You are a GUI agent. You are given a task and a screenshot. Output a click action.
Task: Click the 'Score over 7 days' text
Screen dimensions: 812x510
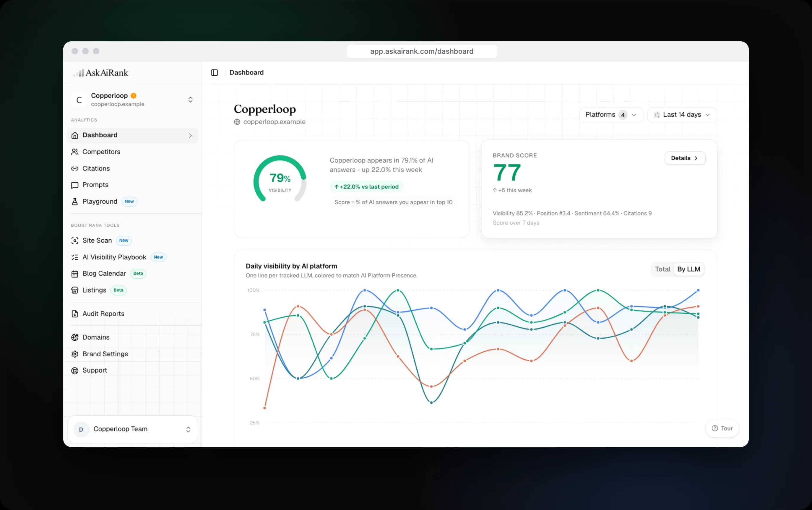pos(516,223)
